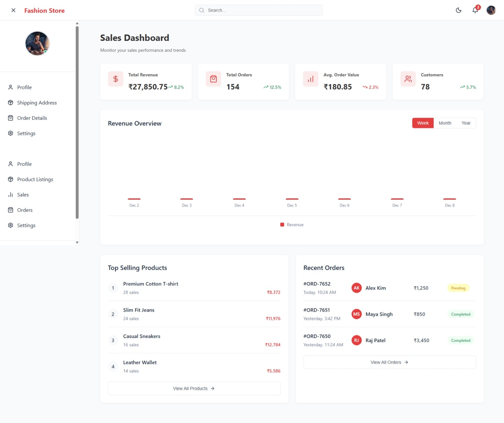This screenshot has height=423, width=504.
Task: Open order #ORD-7650
Action: 317,336
